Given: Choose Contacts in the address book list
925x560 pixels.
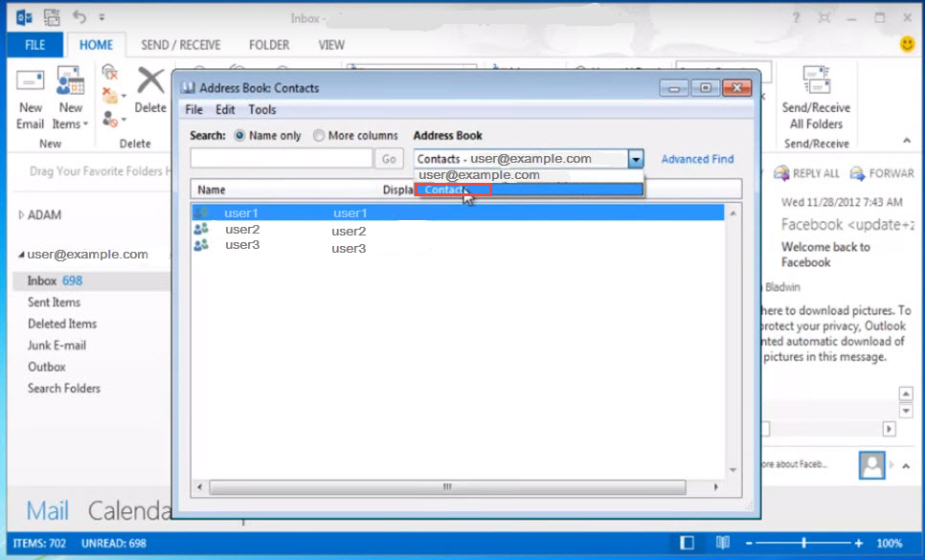Looking at the screenshot, I should point(529,190).
